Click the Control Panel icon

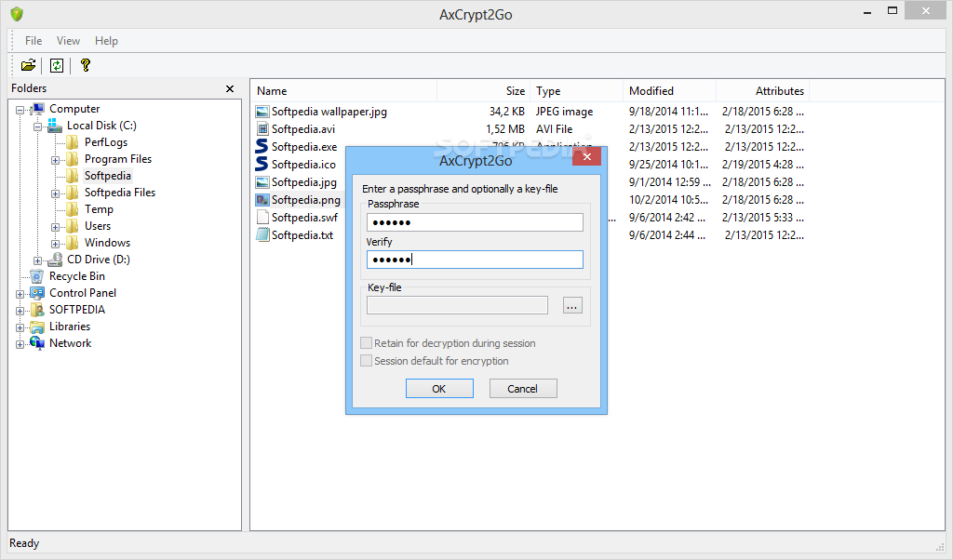tap(37, 293)
